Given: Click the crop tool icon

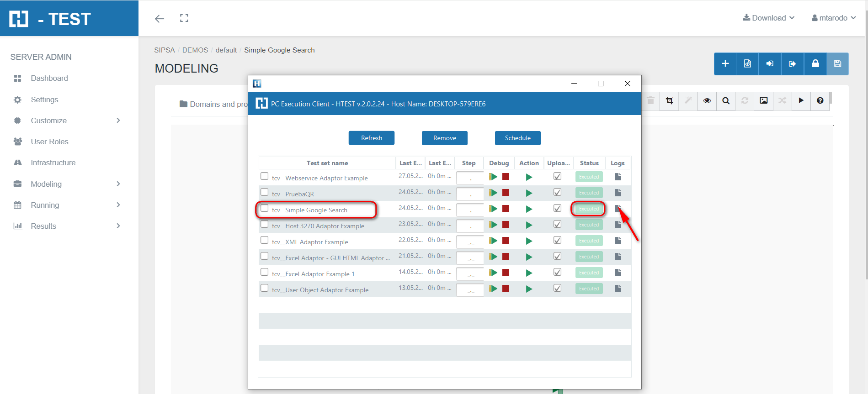Looking at the screenshot, I should (x=670, y=100).
